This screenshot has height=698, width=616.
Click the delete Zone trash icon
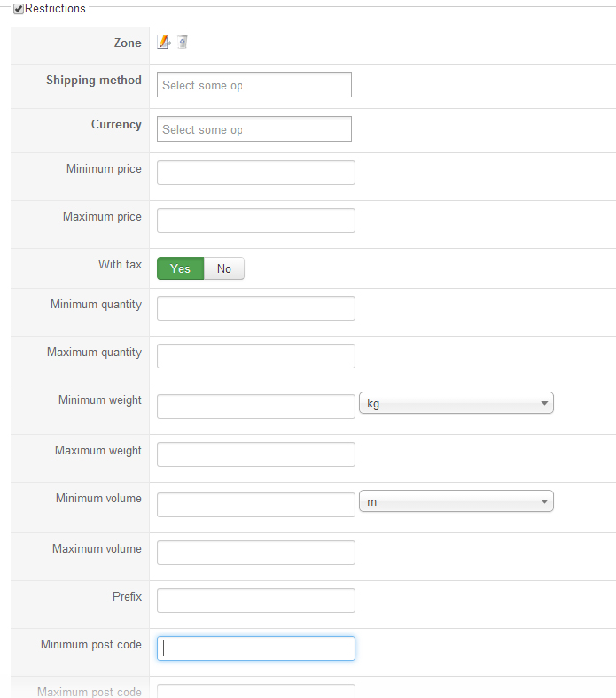(182, 42)
